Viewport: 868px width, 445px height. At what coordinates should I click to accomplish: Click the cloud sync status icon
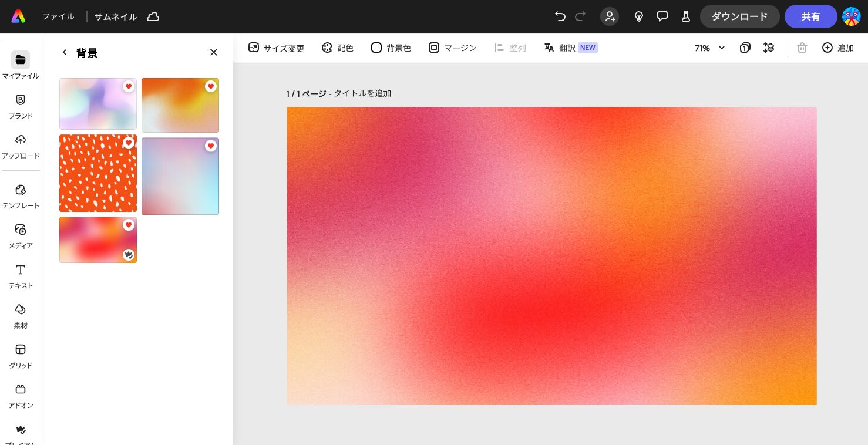(153, 16)
